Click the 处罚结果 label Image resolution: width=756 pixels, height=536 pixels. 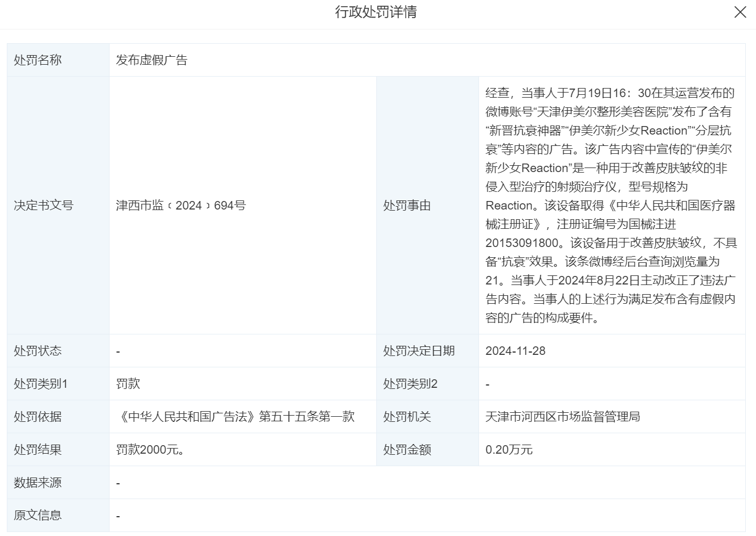tap(37, 450)
